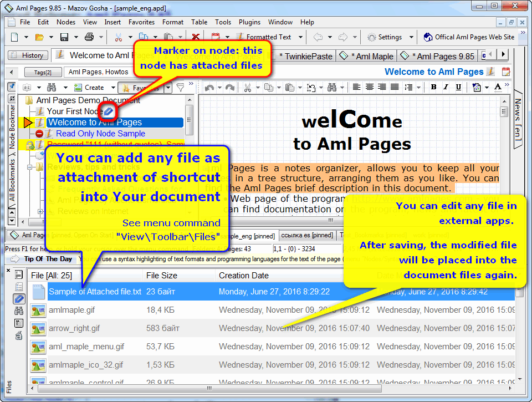Click the vertical scrollbar thumb of the editor
Screen dimensions: 532x402
pyautogui.click(x=504, y=111)
